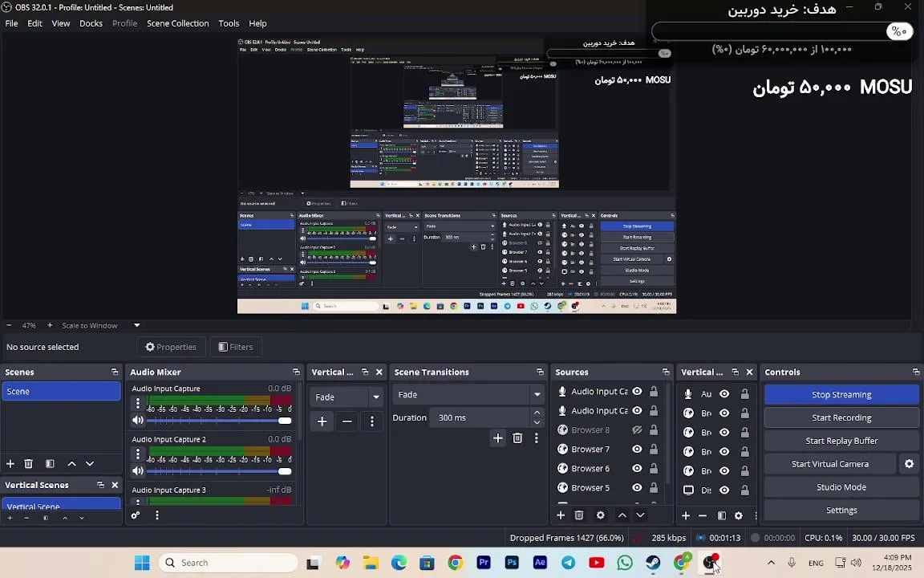The width and height of the screenshot is (924, 578).
Task: Click Start Replay Buffer button
Action: pyautogui.click(x=841, y=441)
